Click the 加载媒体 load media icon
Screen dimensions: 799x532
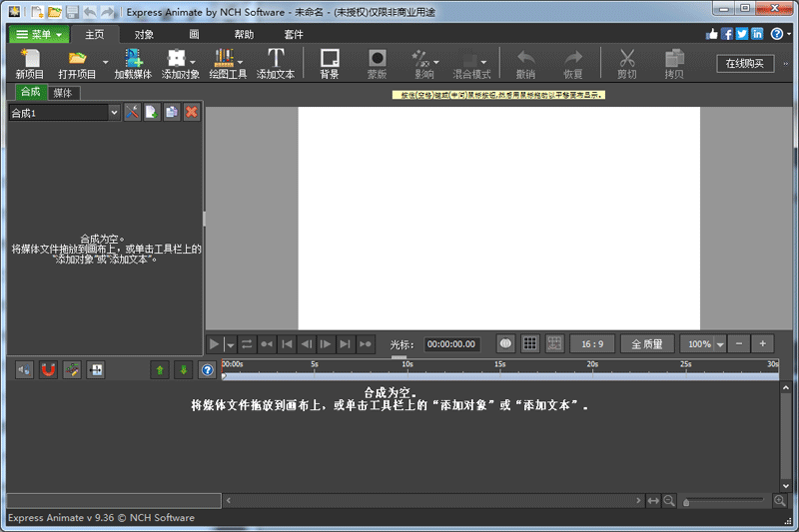pyautogui.click(x=133, y=64)
